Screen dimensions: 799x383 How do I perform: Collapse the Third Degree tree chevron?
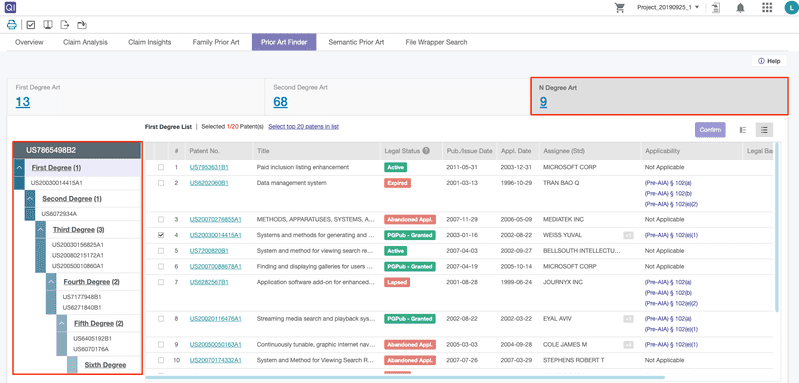pyautogui.click(x=40, y=230)
